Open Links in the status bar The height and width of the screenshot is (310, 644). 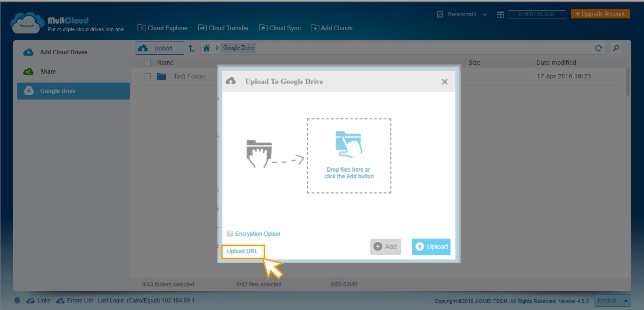[x=39, y=301]
